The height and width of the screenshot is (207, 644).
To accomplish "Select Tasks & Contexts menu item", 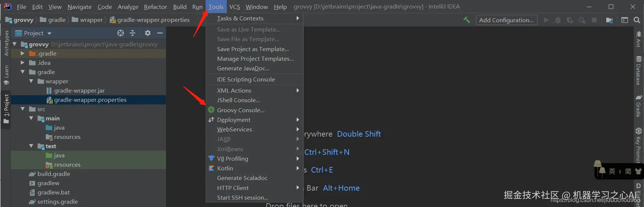I will tap(255, 18).
